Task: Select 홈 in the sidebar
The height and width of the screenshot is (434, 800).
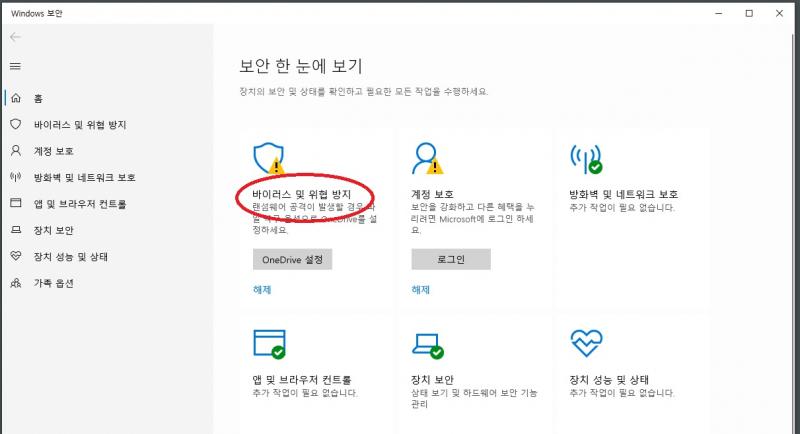Action: pos(40,98)
